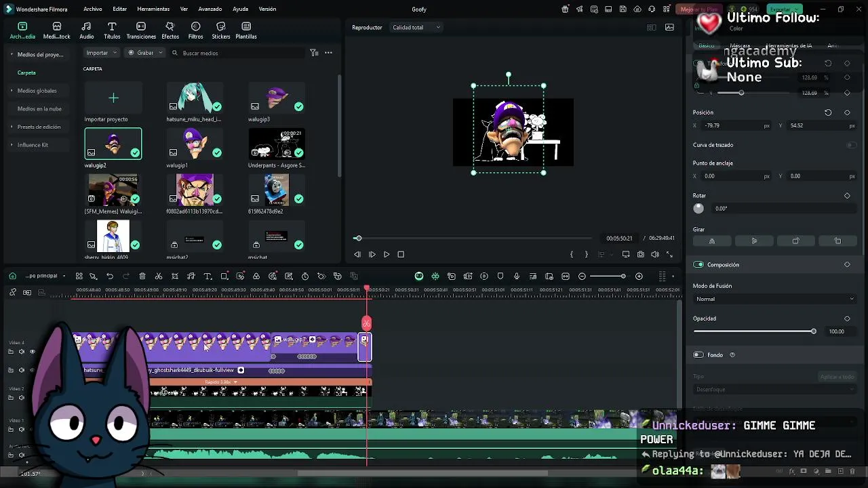868x488 pixels.
Task: Expand the Presets de edición tree item
Action: (12, 127)
